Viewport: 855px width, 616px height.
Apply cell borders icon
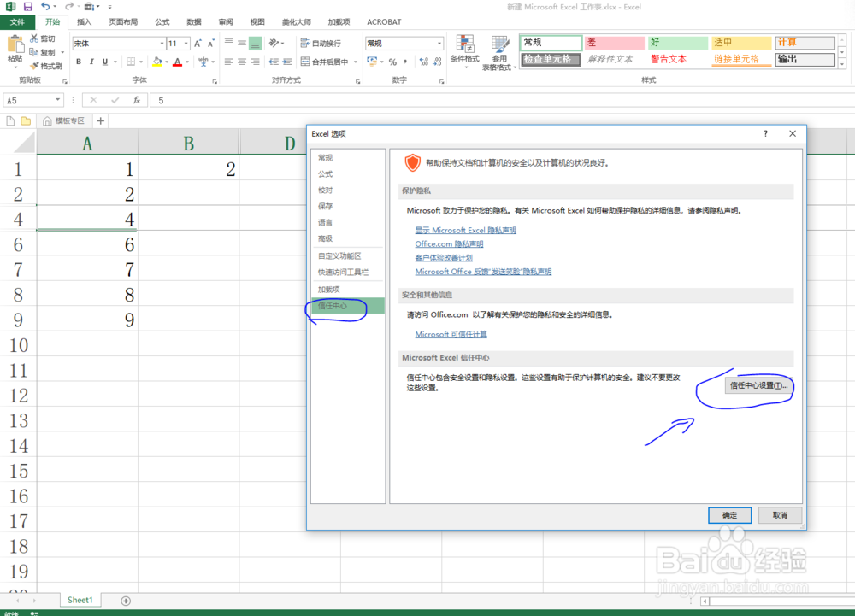click(x=131, y=62)
